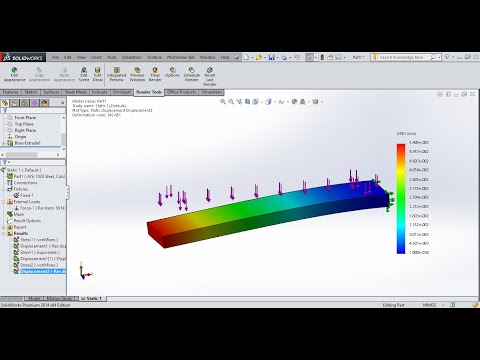Click Recall Last Render
This screenshot has width=480, height=360.
(210, 76)
